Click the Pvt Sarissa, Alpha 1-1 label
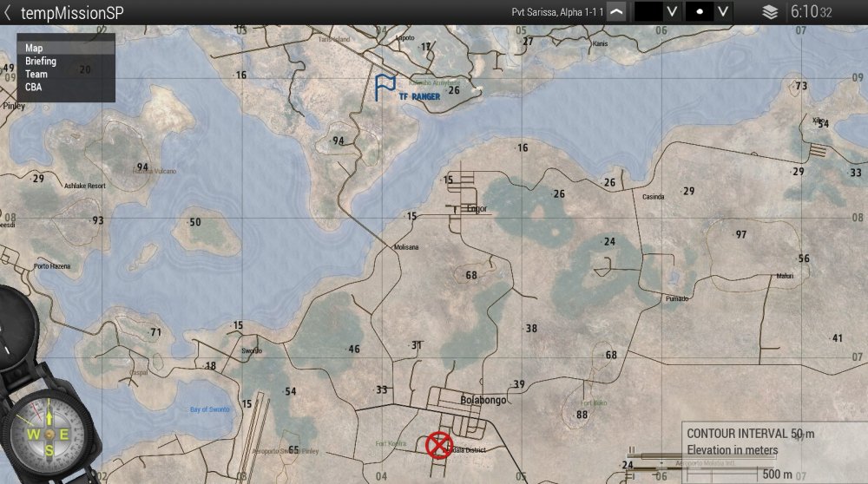This screenshot has height=484, width=868. pos(558,12)
